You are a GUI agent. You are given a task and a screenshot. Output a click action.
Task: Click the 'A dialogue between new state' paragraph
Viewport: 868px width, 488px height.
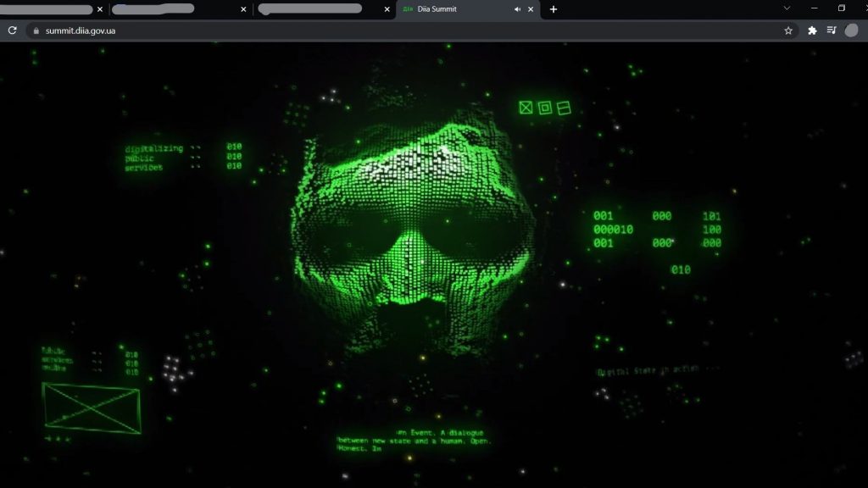(414, 441)
